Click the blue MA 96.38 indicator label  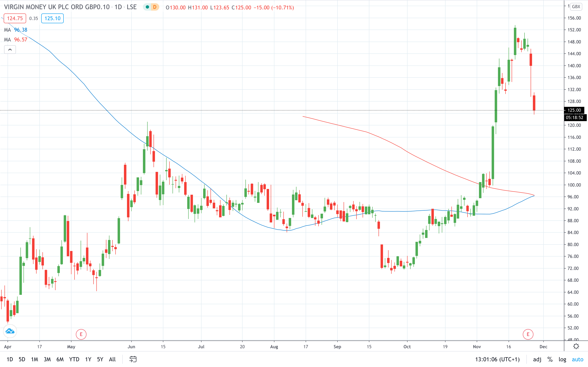coord(16,30)
